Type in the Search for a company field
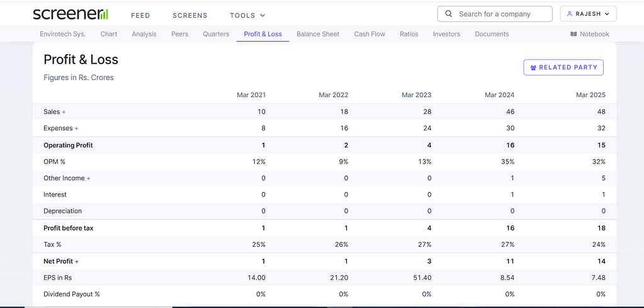644x308 pixels. (x=500, y=14)
